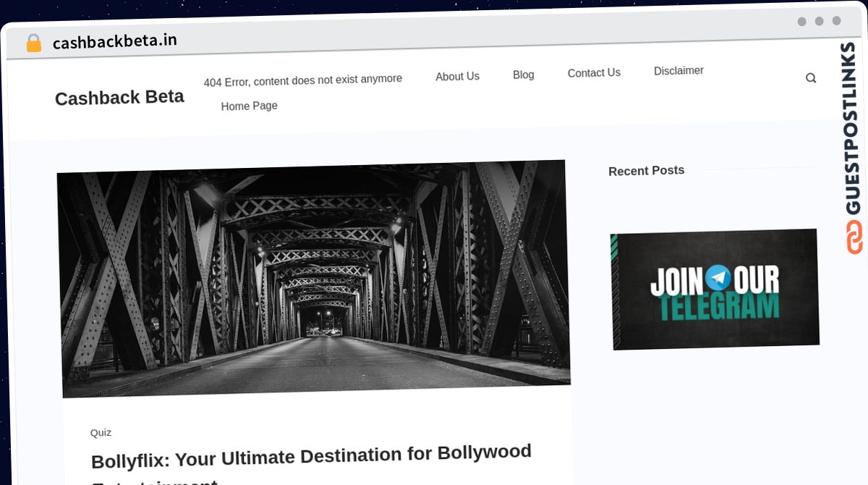
Task: Open the Disclaimer menu item
Action: pyautogui.click(x=678, y=70)
